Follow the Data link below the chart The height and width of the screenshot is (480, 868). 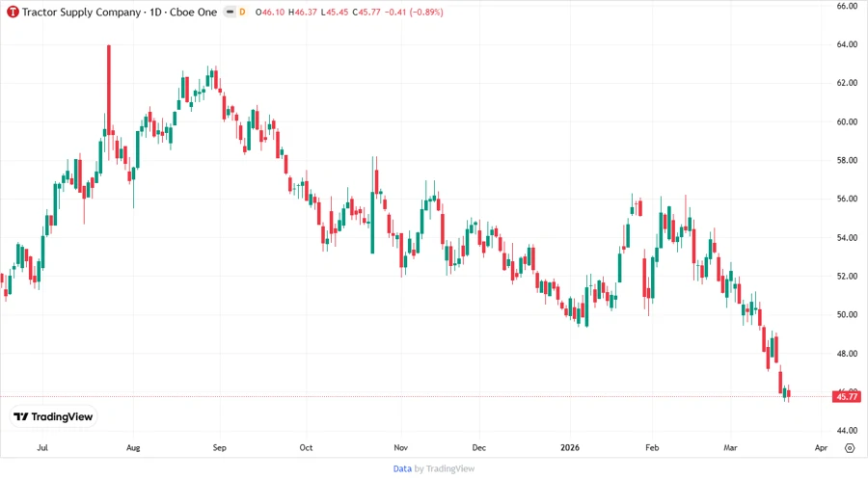pyautogui.click(x=402, y=469)
